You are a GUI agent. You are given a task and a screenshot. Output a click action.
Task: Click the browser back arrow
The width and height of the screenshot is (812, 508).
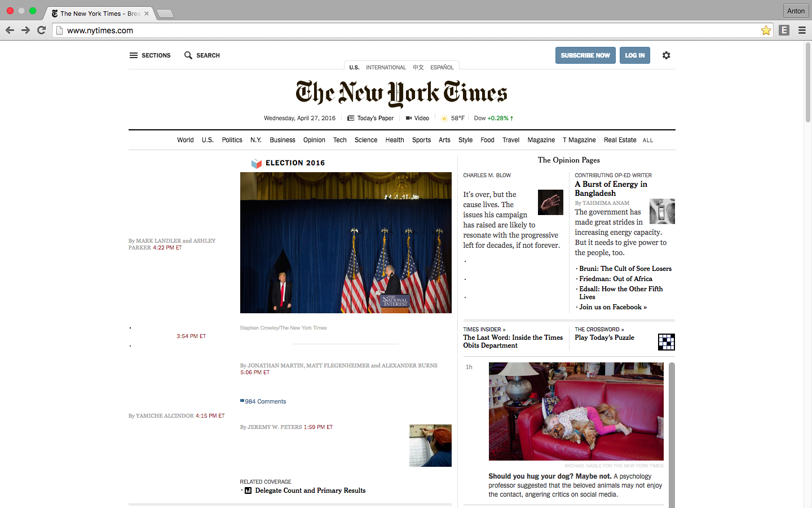(x=10, y=30)
